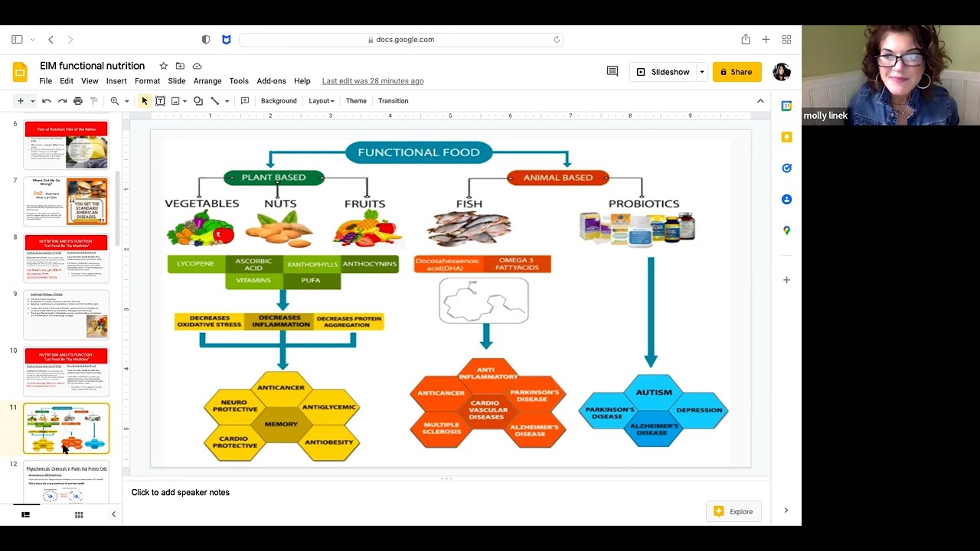Click the Safari tab overview icon
The image size is (980, 551).
coord(786,40)
